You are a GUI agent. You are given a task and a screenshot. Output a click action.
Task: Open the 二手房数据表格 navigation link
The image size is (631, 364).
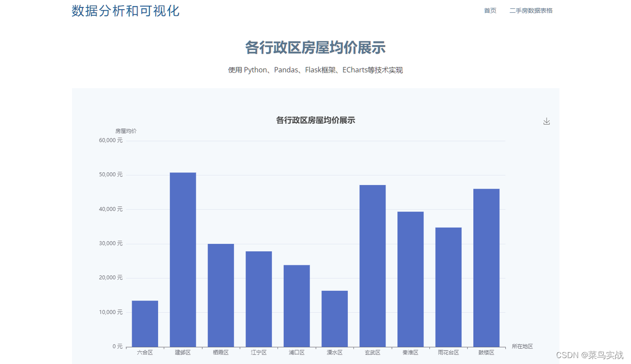(531, 10)
